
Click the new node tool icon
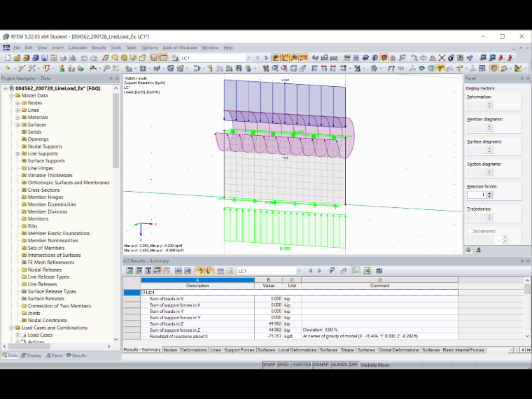coord(8,69)
